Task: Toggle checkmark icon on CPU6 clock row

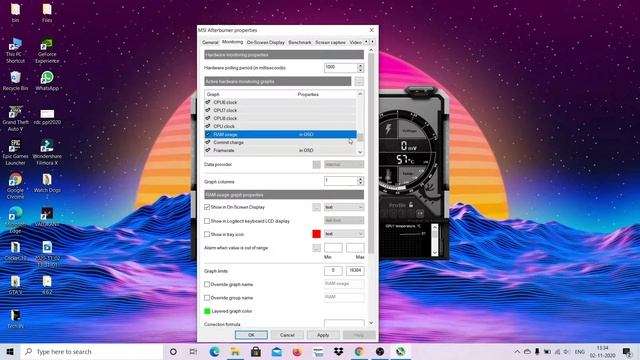Action: pos(208,102)
